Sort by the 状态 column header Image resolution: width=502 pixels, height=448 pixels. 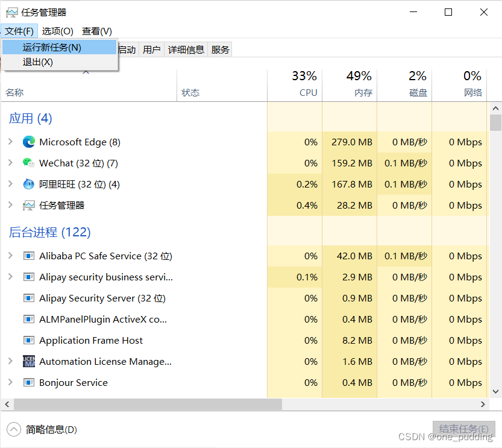(222, 86)
